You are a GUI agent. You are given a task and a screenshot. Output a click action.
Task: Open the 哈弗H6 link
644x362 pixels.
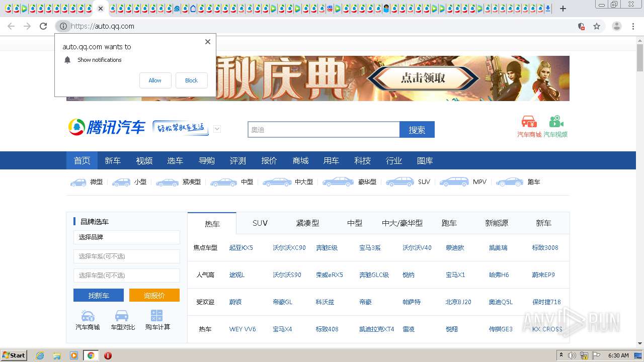tap(499, 275)
